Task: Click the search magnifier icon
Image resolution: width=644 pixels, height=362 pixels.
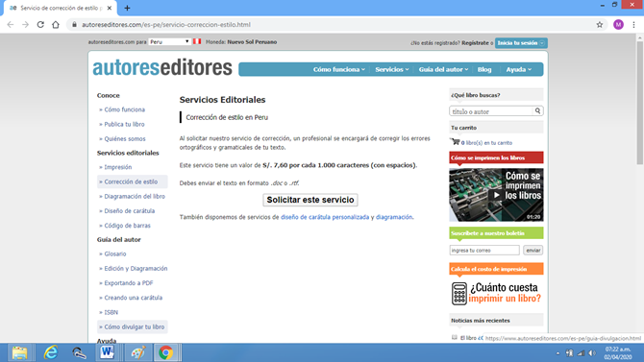Action: tap(537, 110)
